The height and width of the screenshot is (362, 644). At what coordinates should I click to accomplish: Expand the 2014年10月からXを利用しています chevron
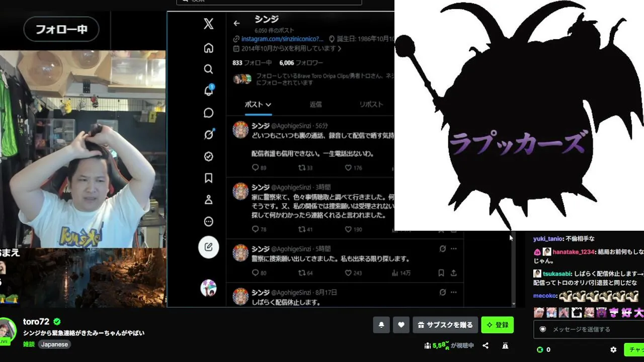[340, 49]
